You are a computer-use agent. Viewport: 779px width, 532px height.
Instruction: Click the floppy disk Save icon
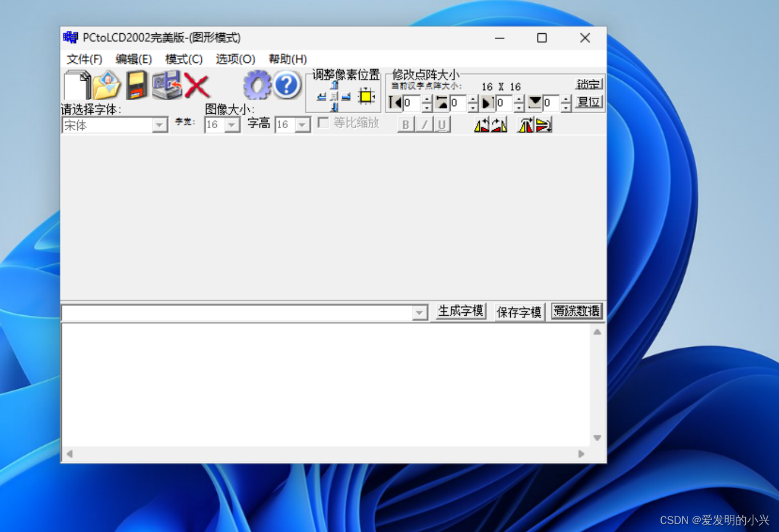[x=137, y=85]
